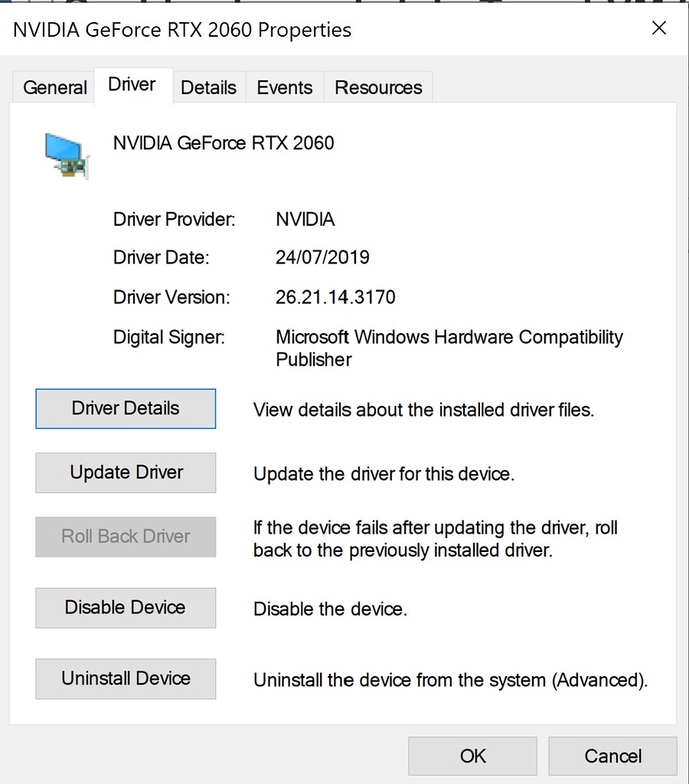Click Update Driver for this device
The width and height of the screenshot is (689, 784).
tap(125, 472)
